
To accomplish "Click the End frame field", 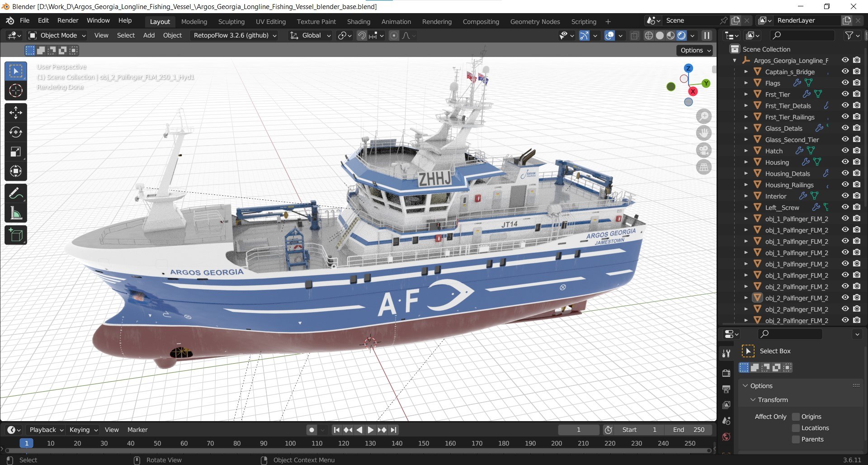I will [689, 430].
